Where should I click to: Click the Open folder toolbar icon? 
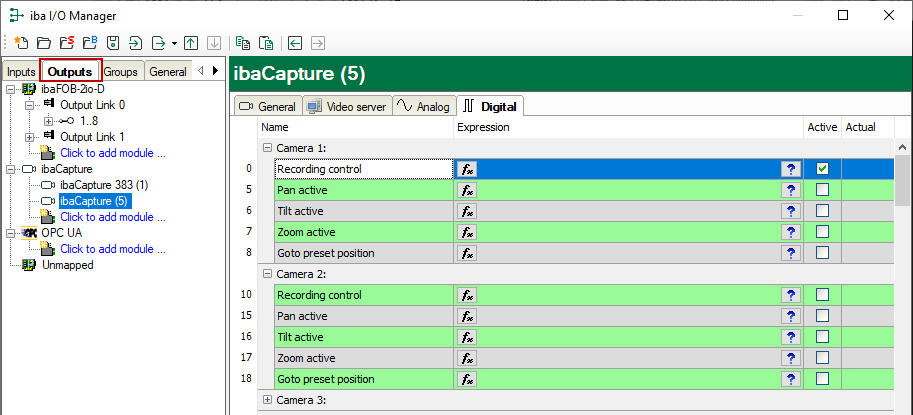tap(44, 43)
